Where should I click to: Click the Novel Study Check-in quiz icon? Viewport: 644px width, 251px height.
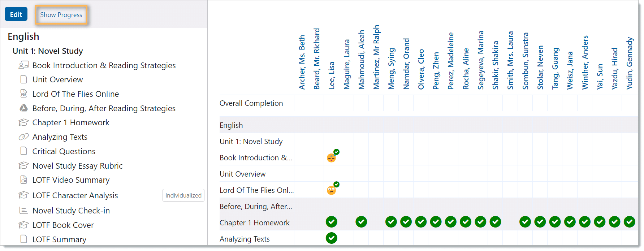point(23,211)
